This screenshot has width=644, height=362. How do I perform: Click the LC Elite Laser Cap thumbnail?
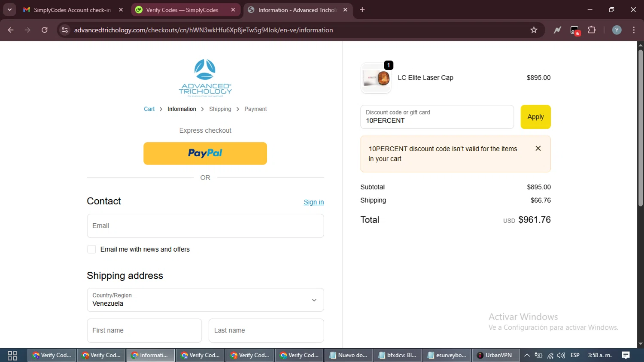[376, 78]
